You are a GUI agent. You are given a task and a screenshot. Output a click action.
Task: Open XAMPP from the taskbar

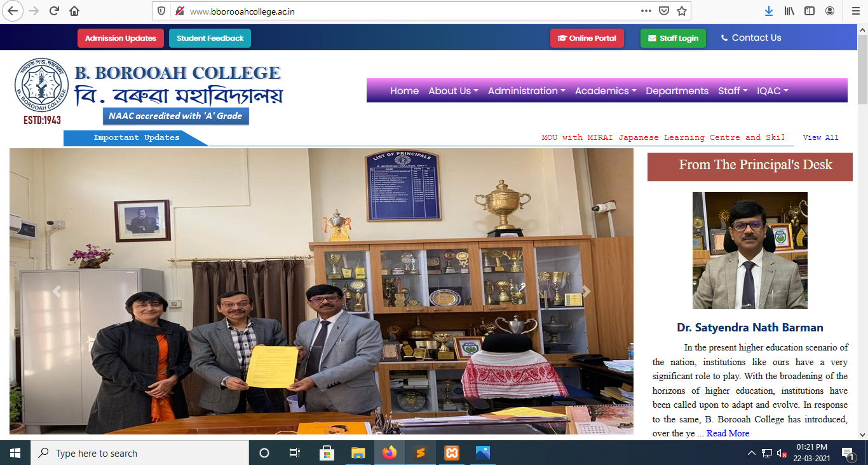tap(452, 453)
